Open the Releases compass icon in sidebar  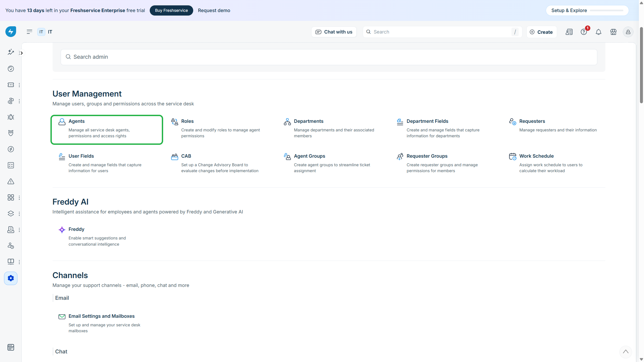coord(11,149)
